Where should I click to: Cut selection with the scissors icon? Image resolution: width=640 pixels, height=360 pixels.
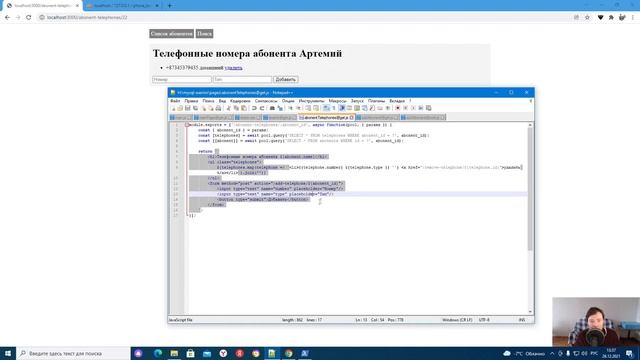click(228, 108)
